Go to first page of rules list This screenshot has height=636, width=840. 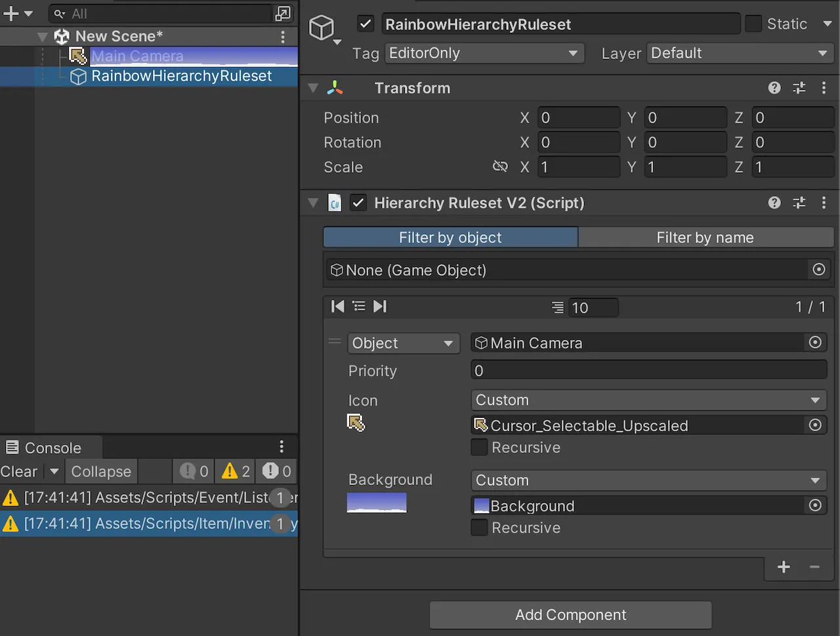(x=338, y=307)
